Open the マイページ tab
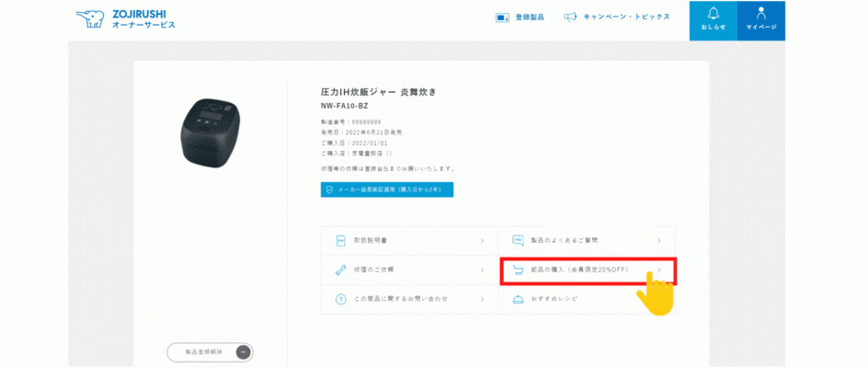The height and width of the screenshot is (368, 868). pos(761,20)
